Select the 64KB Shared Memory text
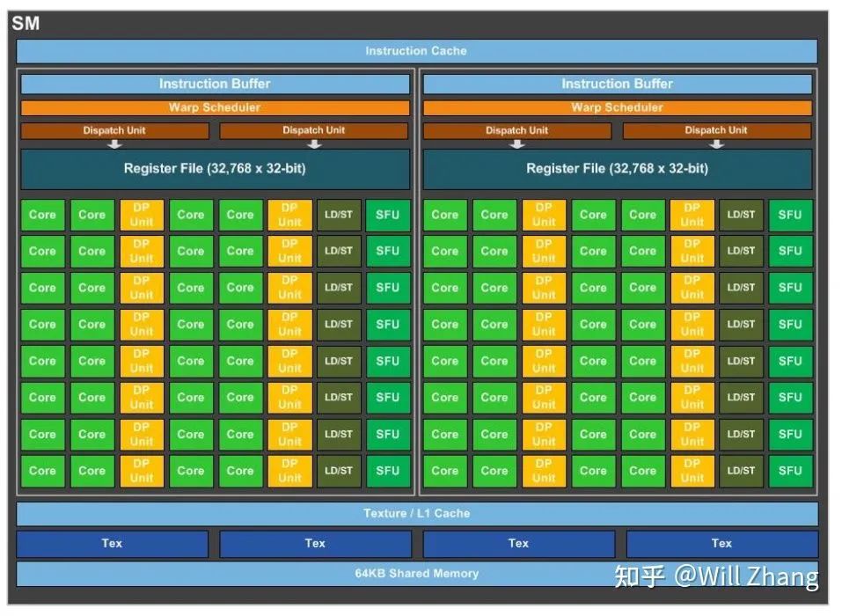 [417, 574]
